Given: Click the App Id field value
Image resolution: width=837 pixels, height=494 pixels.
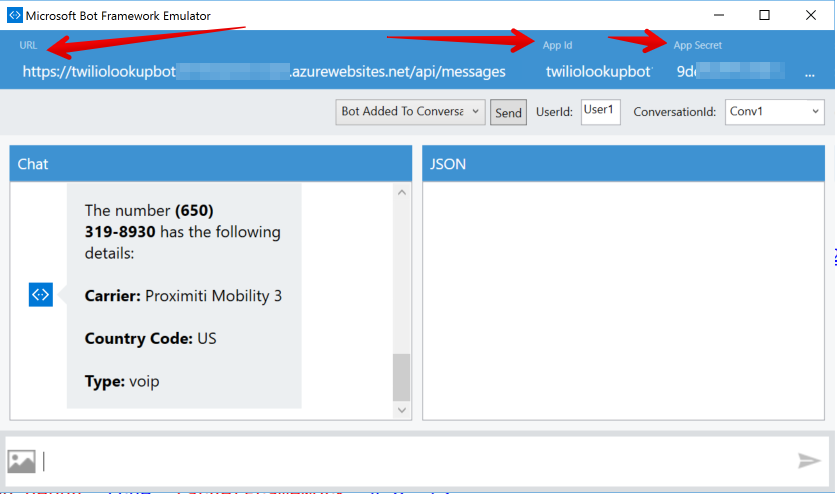Looking at the screenshot, I should (x=598, y=72).
